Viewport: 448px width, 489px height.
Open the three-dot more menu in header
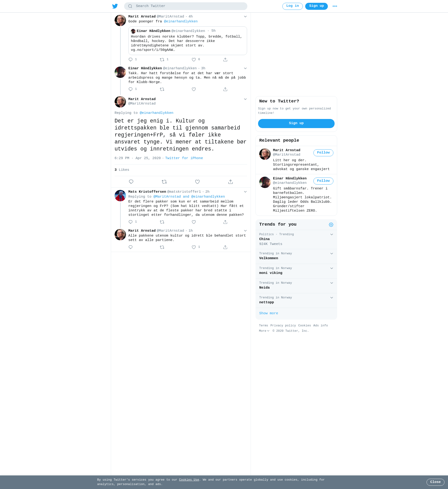335,6
